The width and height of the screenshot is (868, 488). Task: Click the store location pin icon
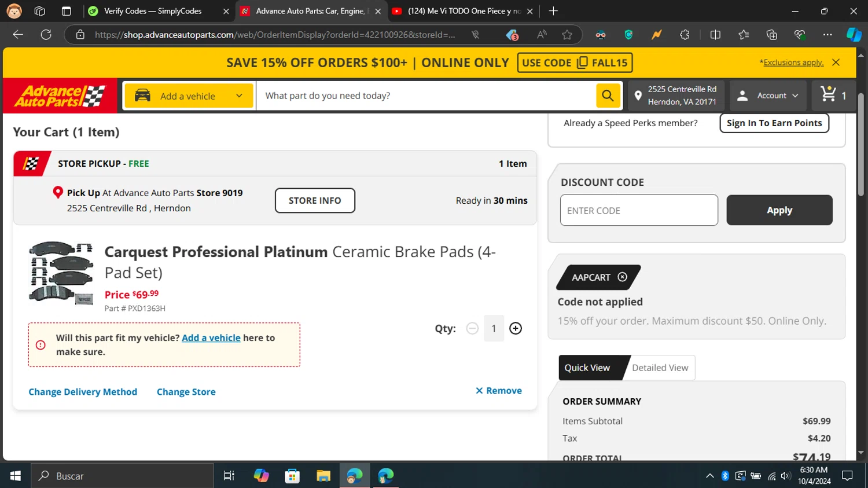click(638, 96)
